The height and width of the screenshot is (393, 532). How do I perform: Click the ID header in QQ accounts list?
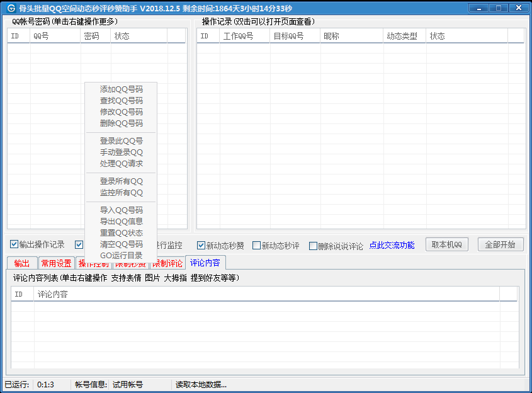pyautogui.click(x=19, y=36)
